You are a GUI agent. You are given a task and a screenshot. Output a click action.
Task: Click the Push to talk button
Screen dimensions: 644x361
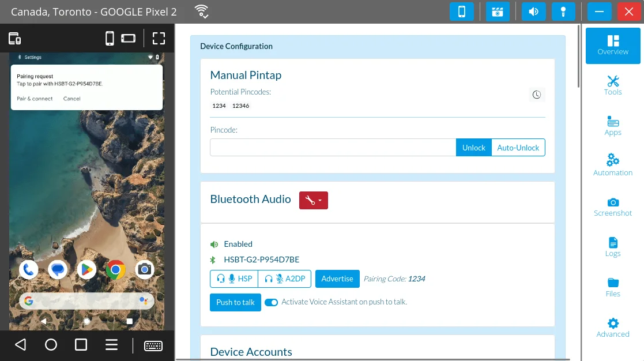235,302
